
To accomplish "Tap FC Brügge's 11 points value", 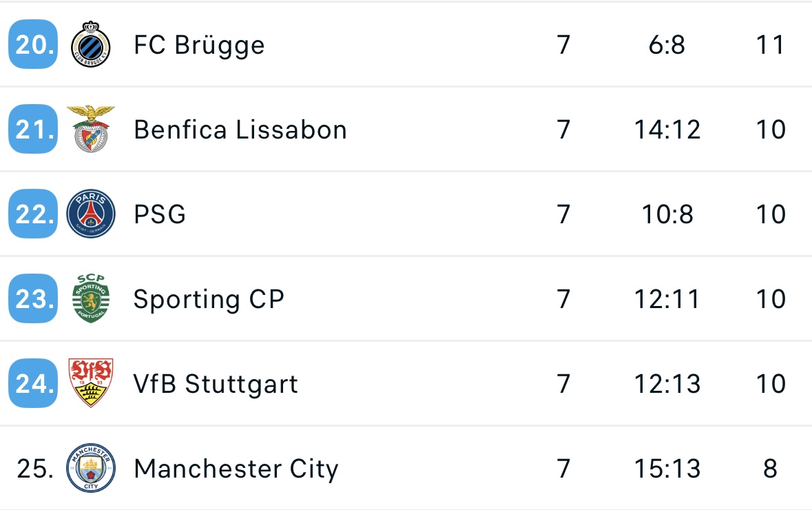I will (x=770, y=45).
